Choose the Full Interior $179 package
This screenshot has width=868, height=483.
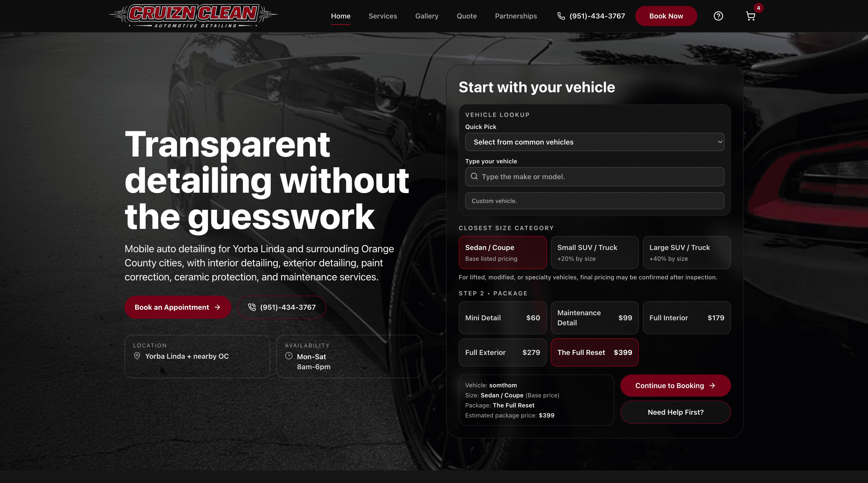point(686,318)
